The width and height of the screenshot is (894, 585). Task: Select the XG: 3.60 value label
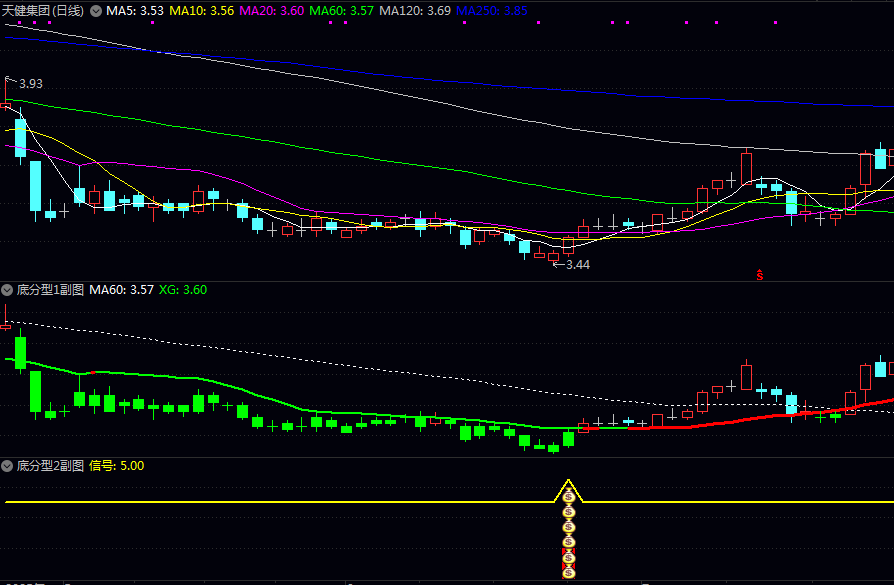182,290
